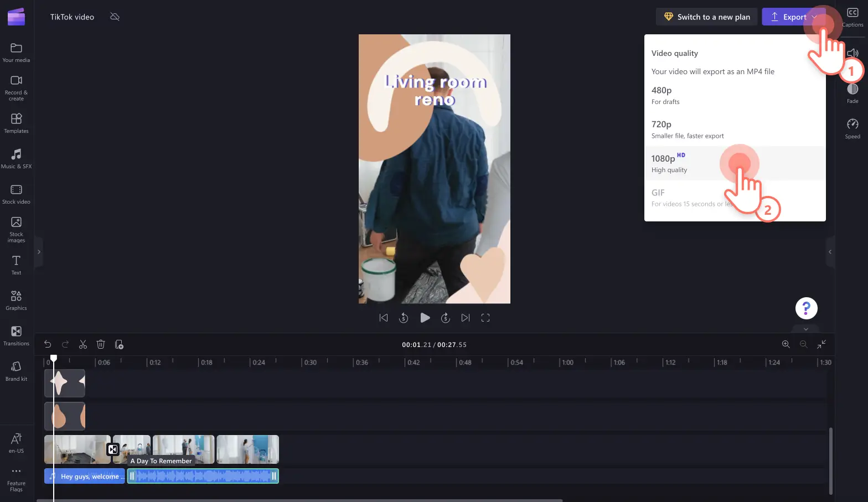
Task: Select 480p export quality
Action: point(735,95)
